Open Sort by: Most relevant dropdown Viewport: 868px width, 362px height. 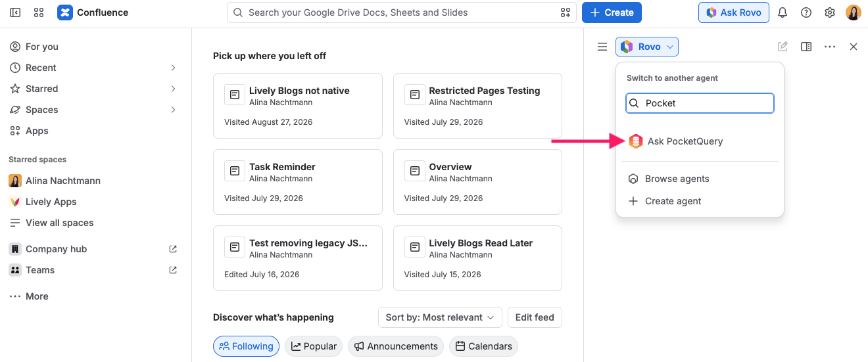coord(440,317)
